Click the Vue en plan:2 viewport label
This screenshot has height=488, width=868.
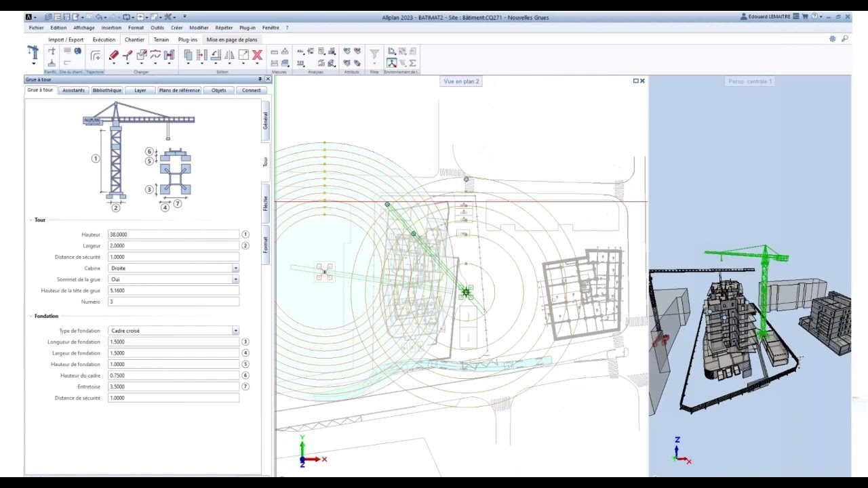pos(461,81)
